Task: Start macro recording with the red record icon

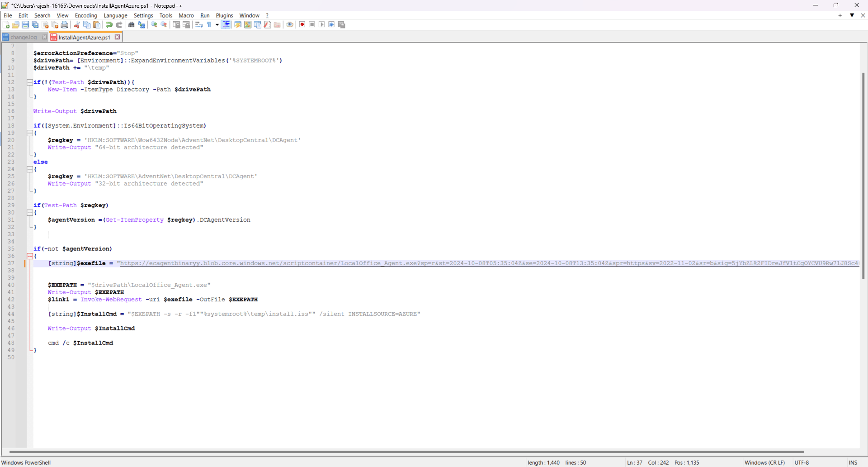Action: 302,25
